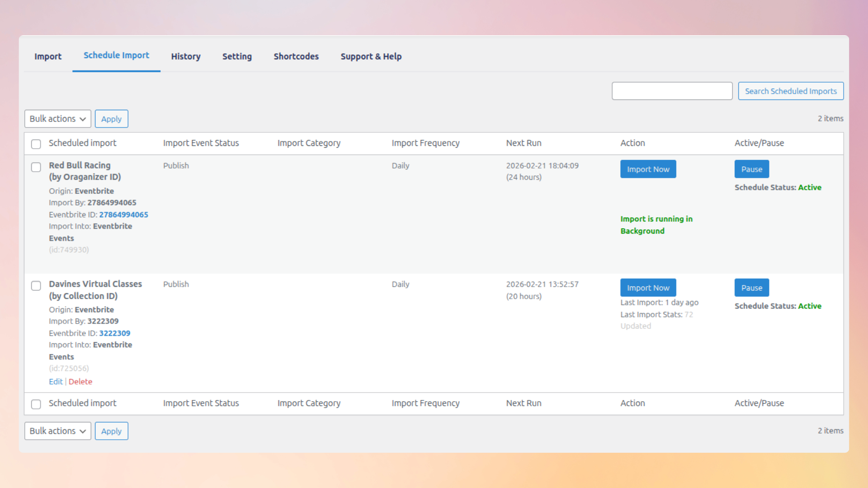Switch to the Shortcodes tab
This screenshot has width=868, height=488.
(x=296, y=56)
